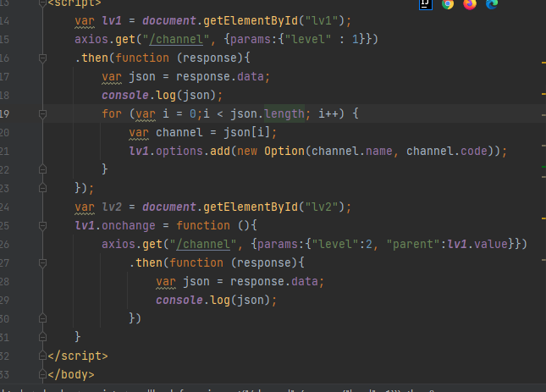The height and width of the screenshot is (392, 546).
Task: Open the page in Edge browser
Action: 492,4
